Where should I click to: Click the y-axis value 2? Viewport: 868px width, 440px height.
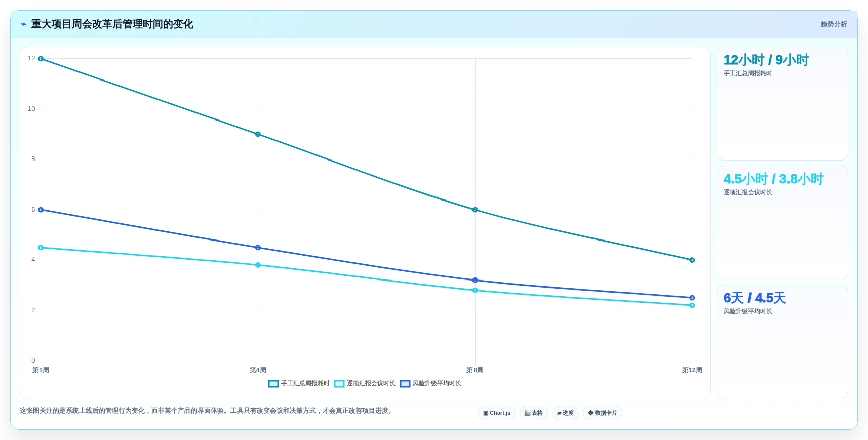click(33, 310)
